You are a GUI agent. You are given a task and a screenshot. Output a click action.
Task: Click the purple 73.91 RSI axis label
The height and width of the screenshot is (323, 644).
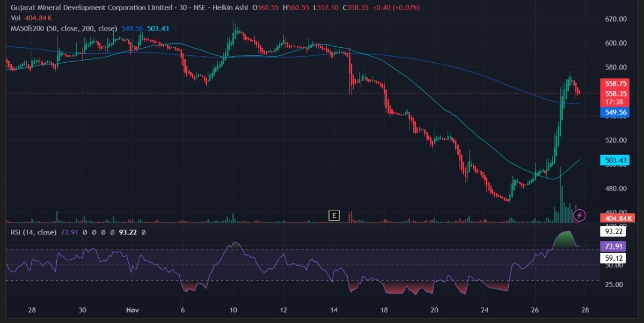coord(616,246)
